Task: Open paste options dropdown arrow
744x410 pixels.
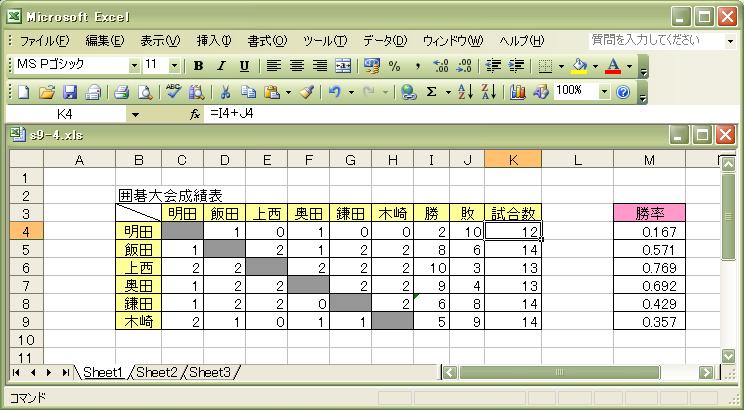Action: pyautogui.click(x=288, y=92)
